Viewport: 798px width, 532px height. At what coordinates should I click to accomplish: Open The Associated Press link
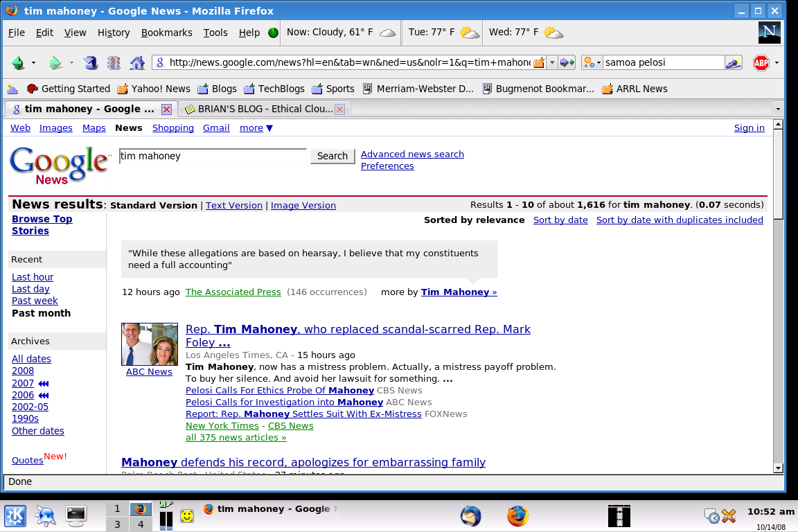[233, 292]
